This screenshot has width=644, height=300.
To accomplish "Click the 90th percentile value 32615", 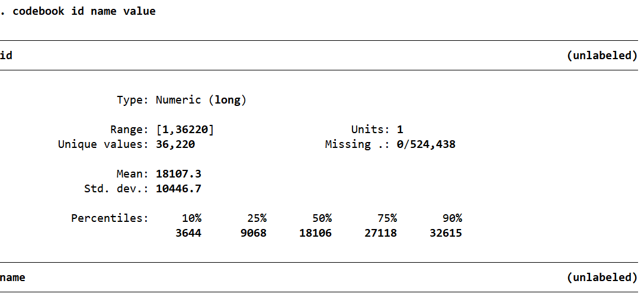I will (x=446, y=233).
